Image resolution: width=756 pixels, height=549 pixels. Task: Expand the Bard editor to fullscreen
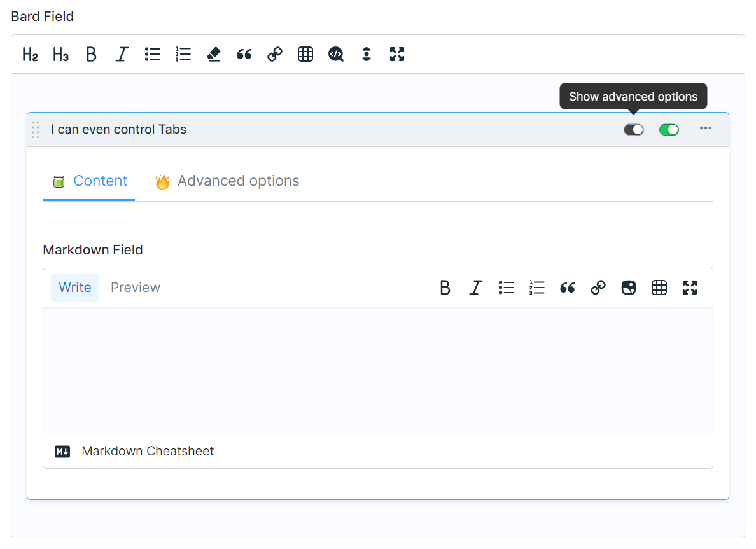click(x=396, y=54)
